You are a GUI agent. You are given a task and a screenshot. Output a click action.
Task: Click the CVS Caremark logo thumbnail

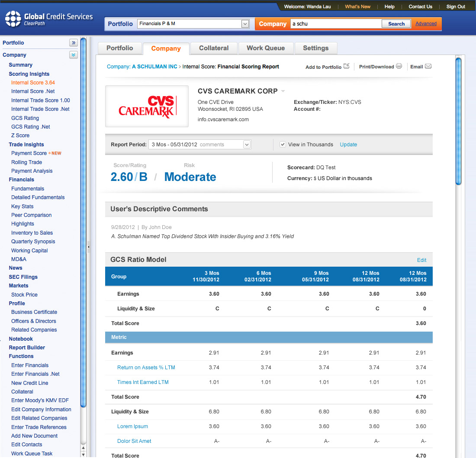[x=147, y=106]
